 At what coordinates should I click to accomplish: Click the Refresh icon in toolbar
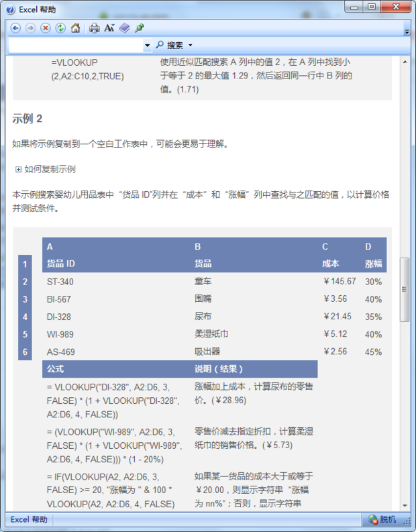[60, 28]
